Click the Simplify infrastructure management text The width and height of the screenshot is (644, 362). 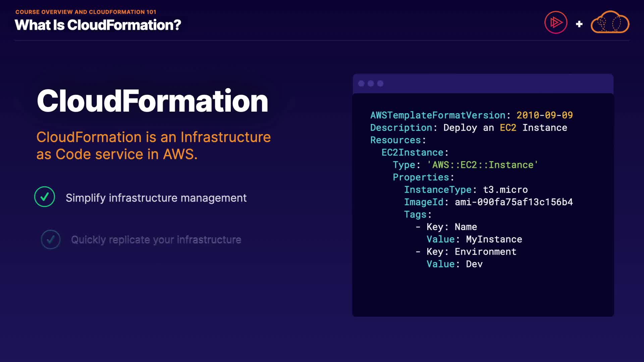(x=156, y=198)
